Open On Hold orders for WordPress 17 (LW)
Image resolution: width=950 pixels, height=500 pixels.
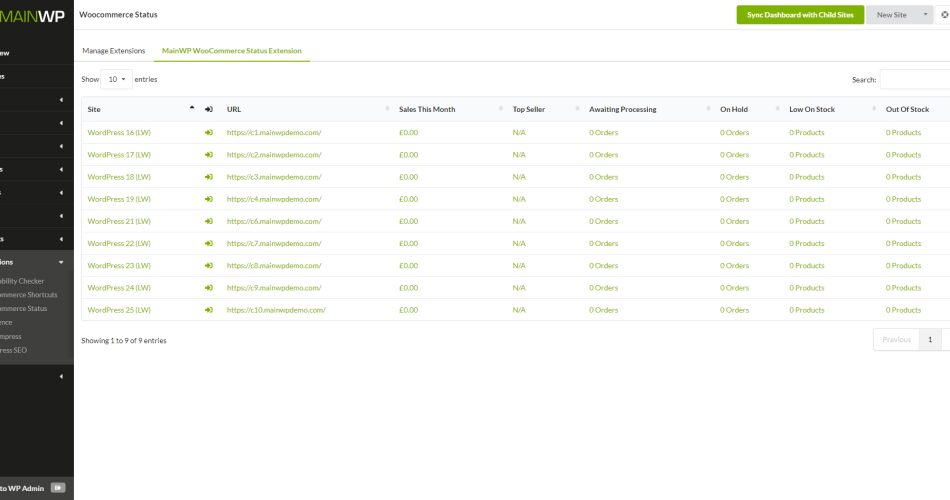coord(734,155)
